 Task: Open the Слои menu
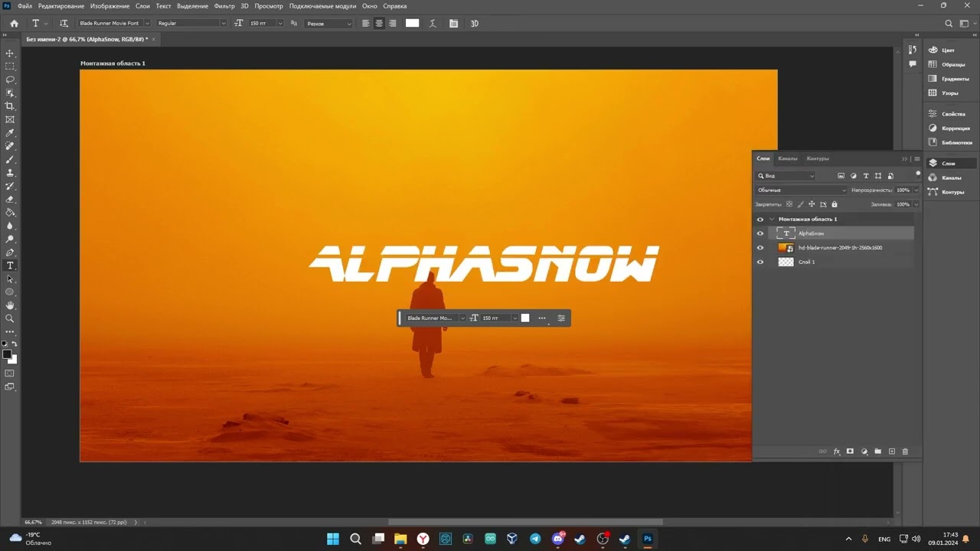point(142,5)
